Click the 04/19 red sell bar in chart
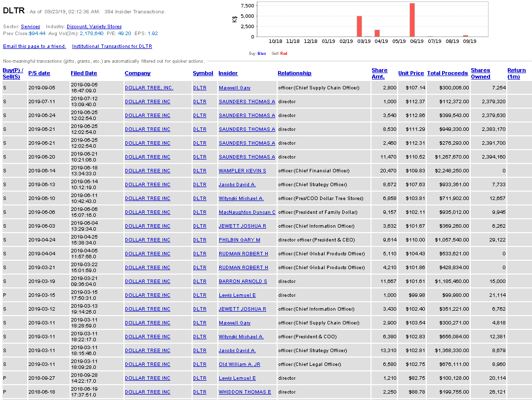This screenshot has height=400, width=532. (377, 33)
